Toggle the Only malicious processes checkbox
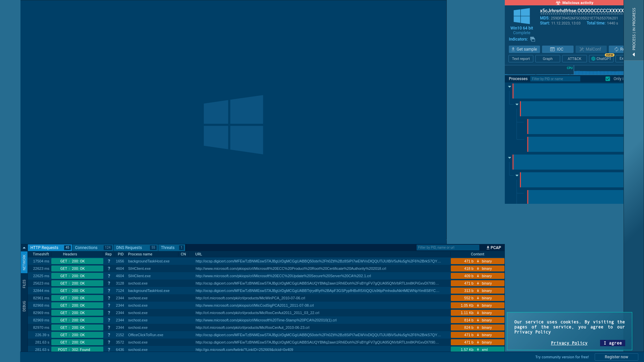Viewport: 644px width, 362px height. [x=608, y=79]
